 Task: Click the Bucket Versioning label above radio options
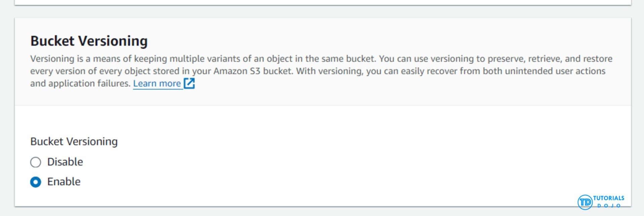(74, 141)
